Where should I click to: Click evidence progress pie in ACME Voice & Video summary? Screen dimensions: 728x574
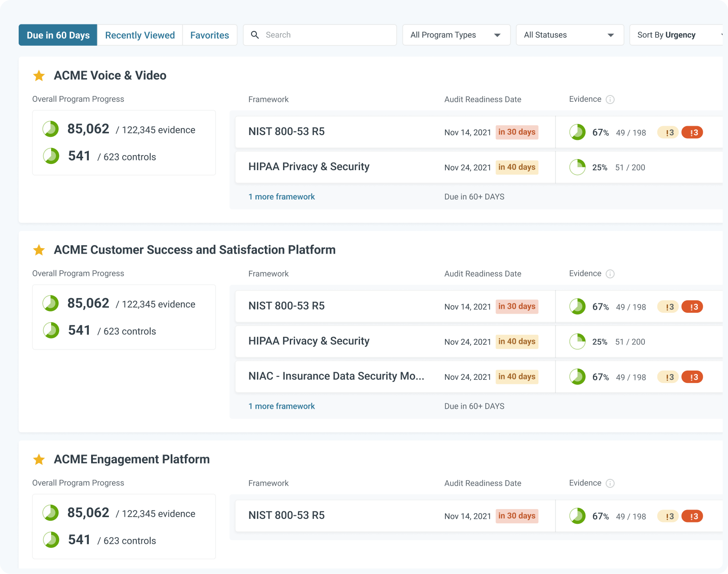point(51,129)
